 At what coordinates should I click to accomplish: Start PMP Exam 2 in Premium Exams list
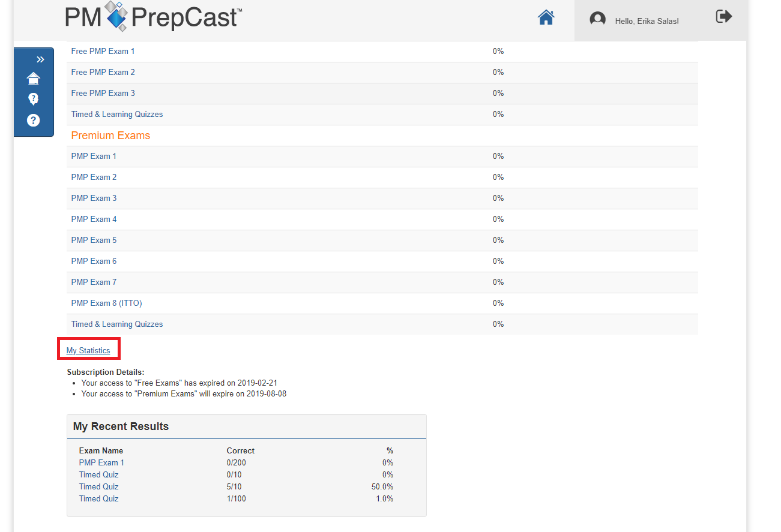pos(94,178)
